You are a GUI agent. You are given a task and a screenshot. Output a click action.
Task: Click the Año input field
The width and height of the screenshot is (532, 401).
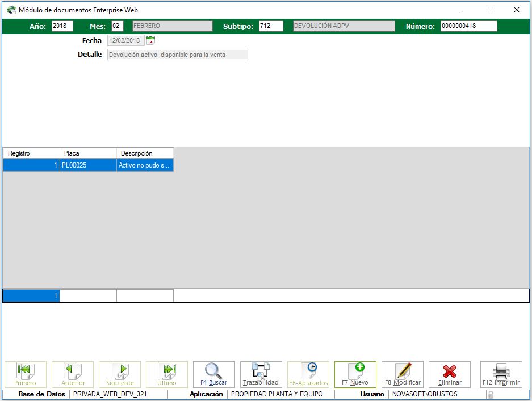(62, 26)
